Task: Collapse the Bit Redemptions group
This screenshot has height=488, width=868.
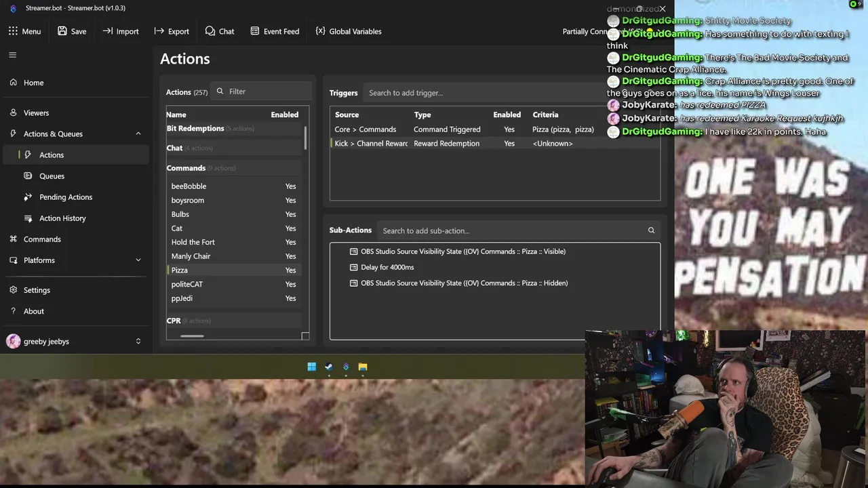Action: click(234, 129)
